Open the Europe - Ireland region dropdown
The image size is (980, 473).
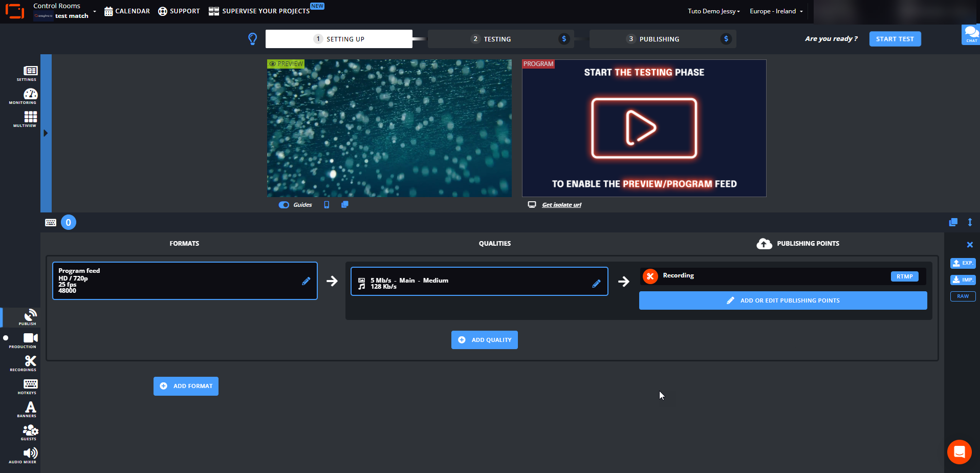pyautogui.click(x=776, y=11)
